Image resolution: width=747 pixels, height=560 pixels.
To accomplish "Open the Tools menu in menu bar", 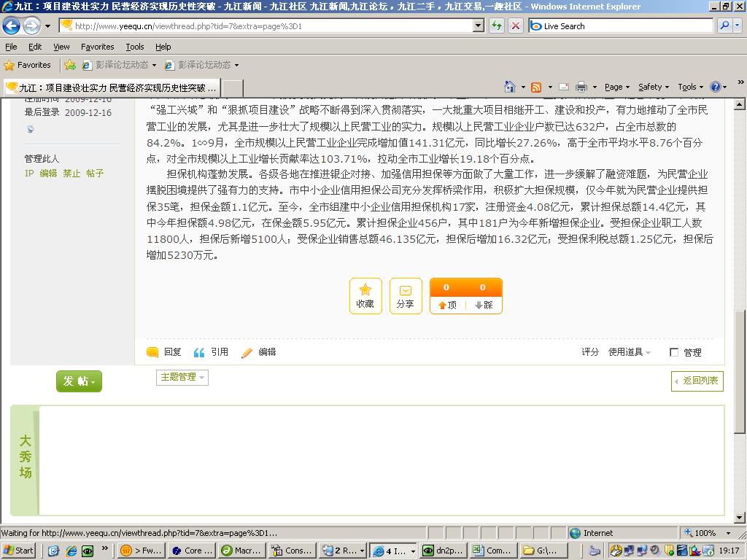I will (x=135, y=47).
